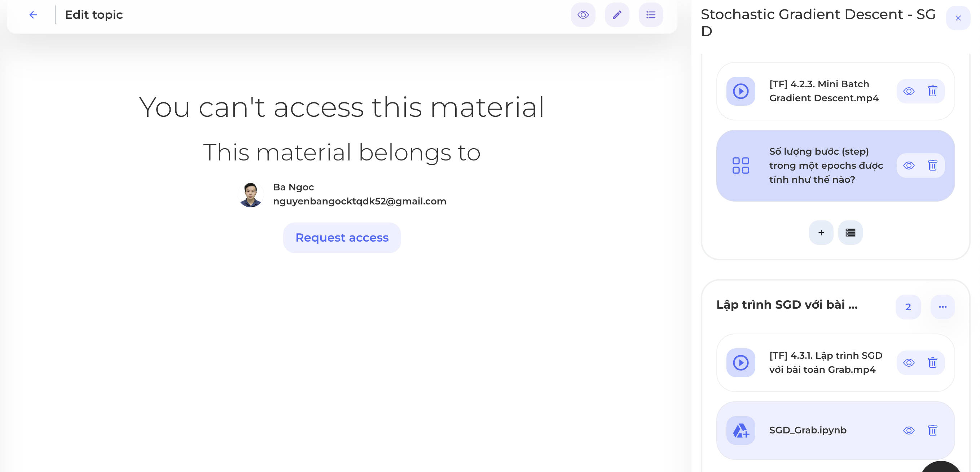Go back using the left arrow
Image resolution: width=980 pixels, height=472 pixels.
(x=34, y=15)
